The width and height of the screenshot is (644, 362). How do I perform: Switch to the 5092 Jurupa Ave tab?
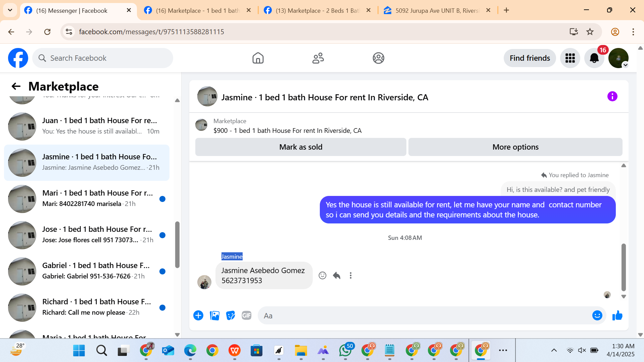437,10
